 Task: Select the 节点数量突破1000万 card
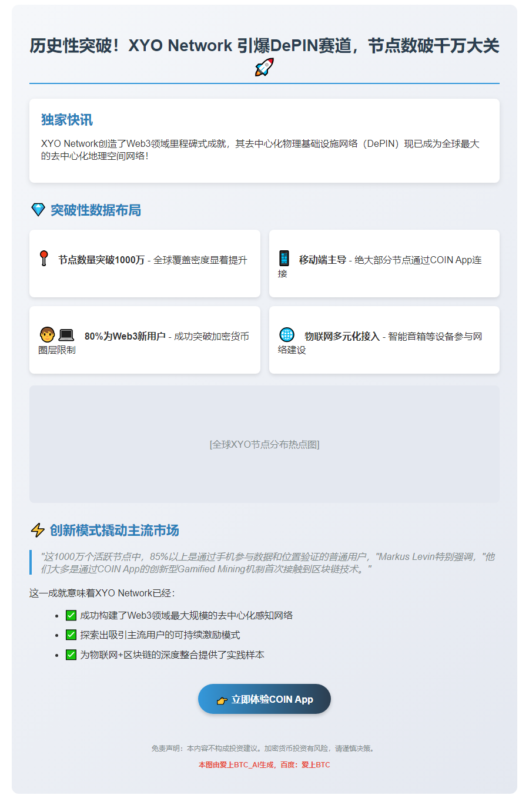(x=145, y=263)
